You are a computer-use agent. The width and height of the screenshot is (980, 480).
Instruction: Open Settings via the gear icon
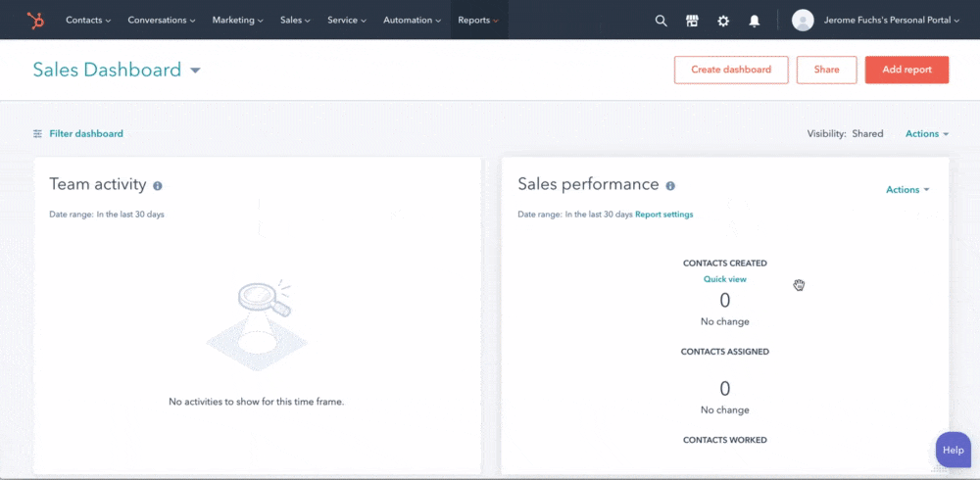(x=723, y=20)
